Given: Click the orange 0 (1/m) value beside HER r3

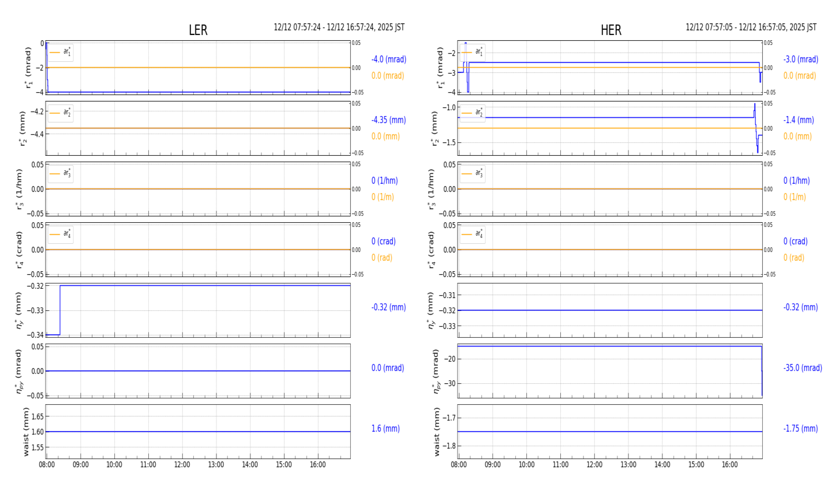Looking at the screenshot, I should pyautogui.click(x=795, y=197).
